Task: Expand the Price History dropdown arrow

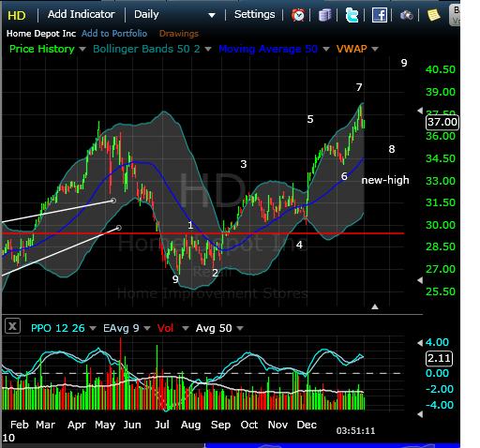Action: pos(82,49)
